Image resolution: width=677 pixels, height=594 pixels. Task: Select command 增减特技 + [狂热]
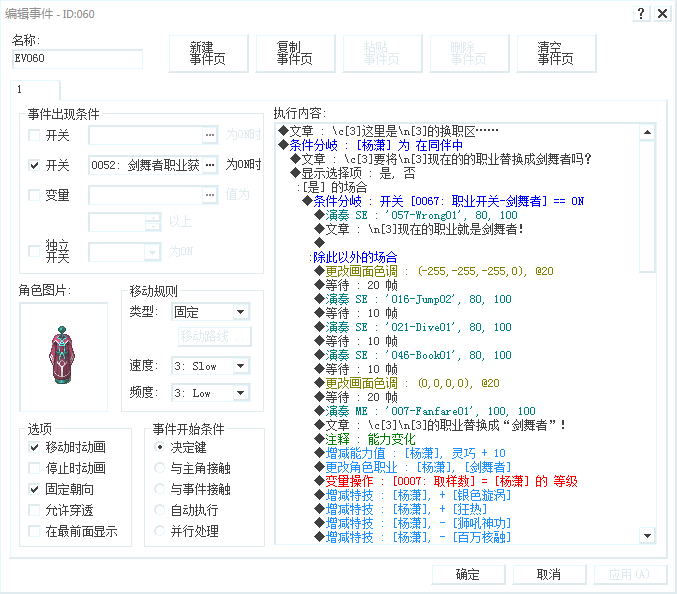click(x=401, y=509)
